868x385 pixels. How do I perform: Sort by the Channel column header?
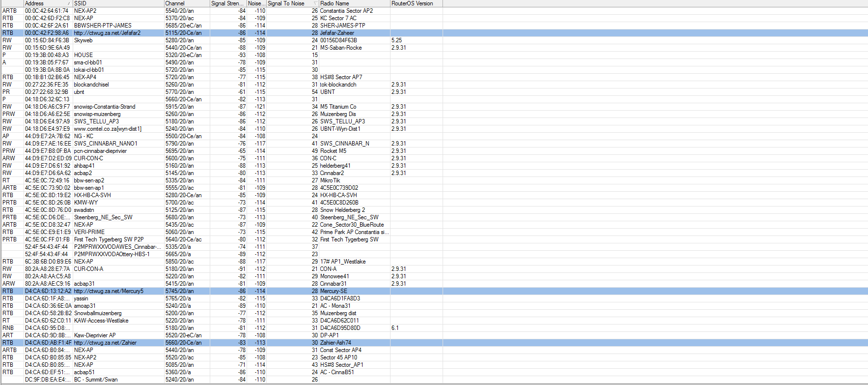tap(187, 3)
